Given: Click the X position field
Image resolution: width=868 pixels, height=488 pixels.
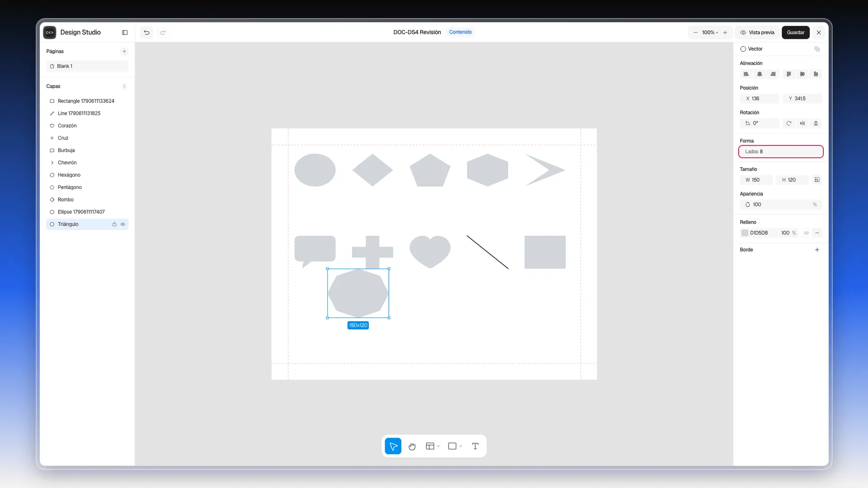Looking at the screenshot, I should pos(759,99).
